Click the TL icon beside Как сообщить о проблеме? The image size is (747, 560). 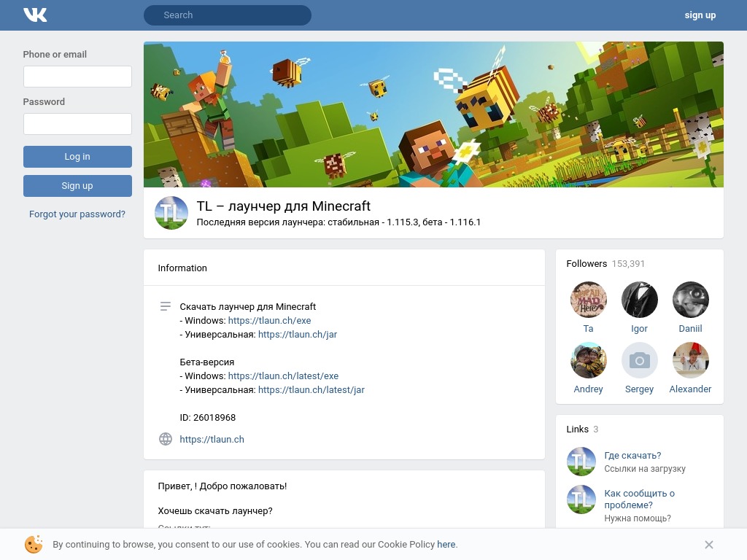[x=581, y=499]
